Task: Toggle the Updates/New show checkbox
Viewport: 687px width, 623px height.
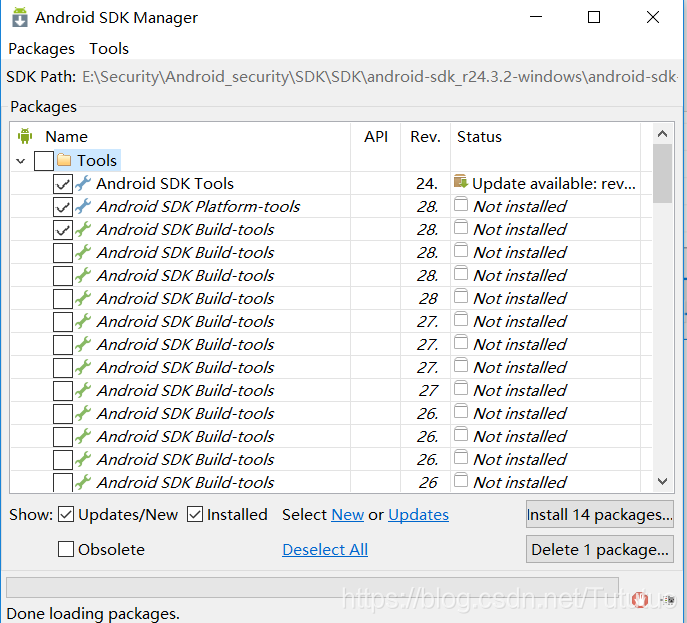Action: (66, 514)
